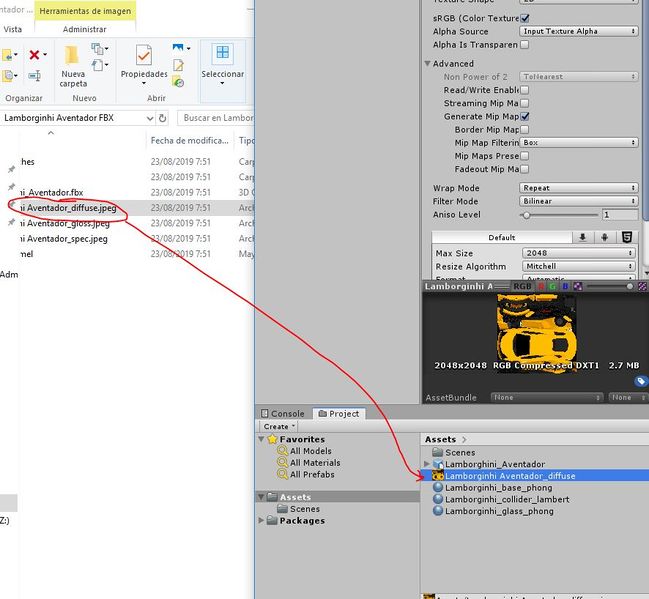Toggle the sRGB (Color Texture) checkbox

click(x=524, y=18)
